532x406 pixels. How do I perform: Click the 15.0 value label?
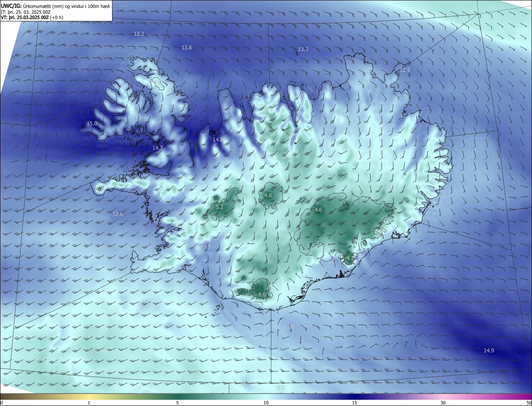pyautogui.click(x=92, y=124)
